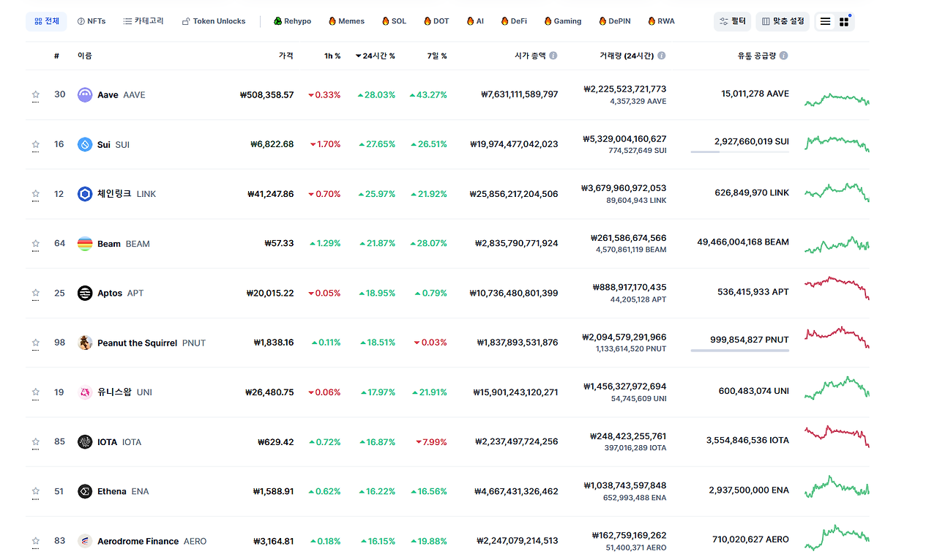Select the Rehypo category
Viewport: 937px width, 560px height.
pyautogui.click(x=292, y=21)
